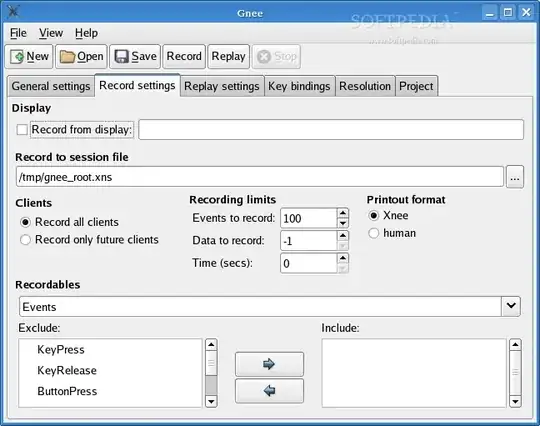Viewport: 540px width, 426px height.
Task: Click the left arrow to exclude item
Action: pos(269,391)
